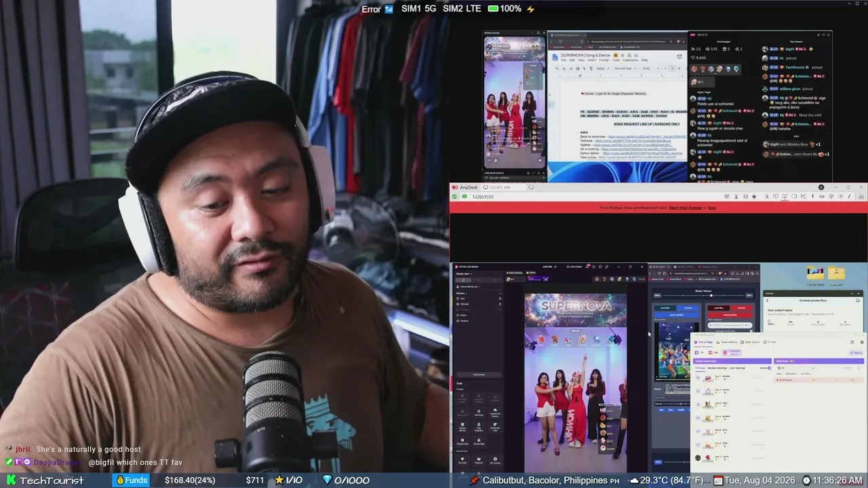The width and height of the screenshot is (868, 488).
Task: Click the undo icon in Docs toolbar
Action: [565, 68]
